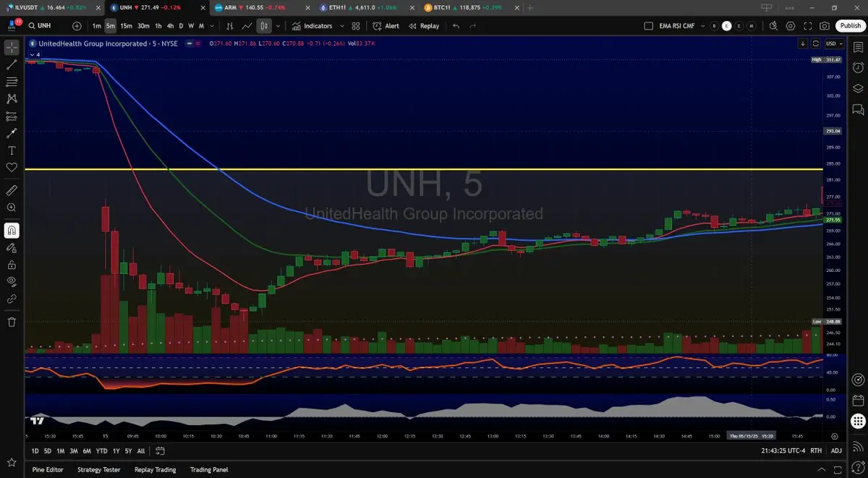
Task: Select the 15m timeframe
Action: pyautogui.click(x=126, y=25)
